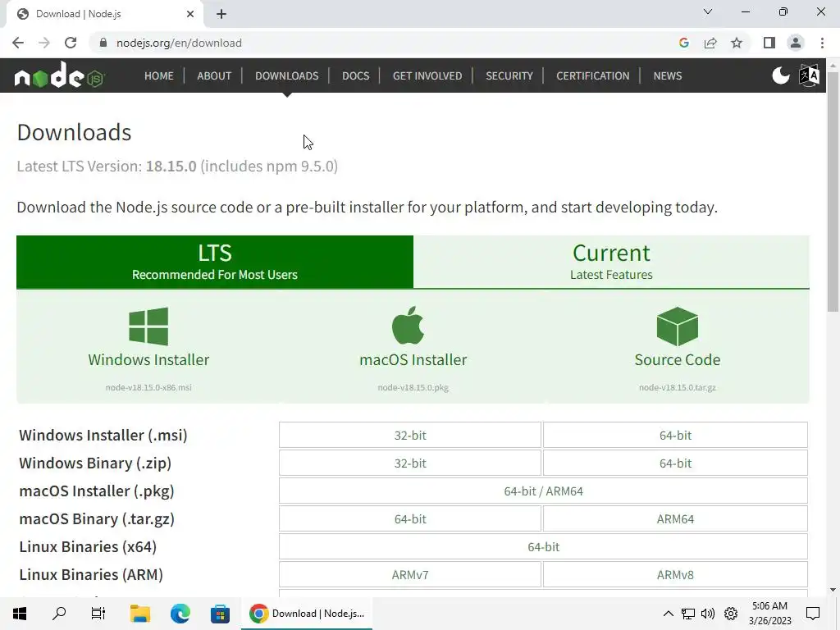840x630 pixels.
Task: Download macOS Installer 64-bit / ARM64
Action: 543,491
